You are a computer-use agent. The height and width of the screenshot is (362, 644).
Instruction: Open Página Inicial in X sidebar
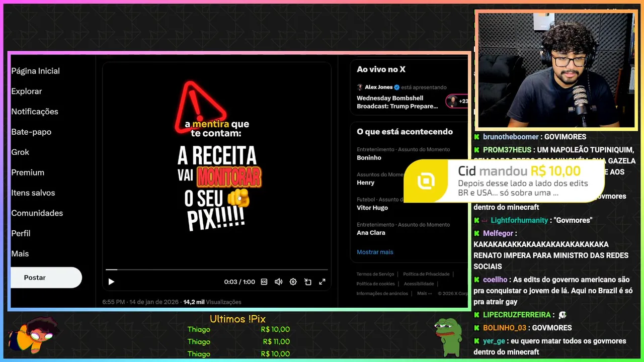35,71
